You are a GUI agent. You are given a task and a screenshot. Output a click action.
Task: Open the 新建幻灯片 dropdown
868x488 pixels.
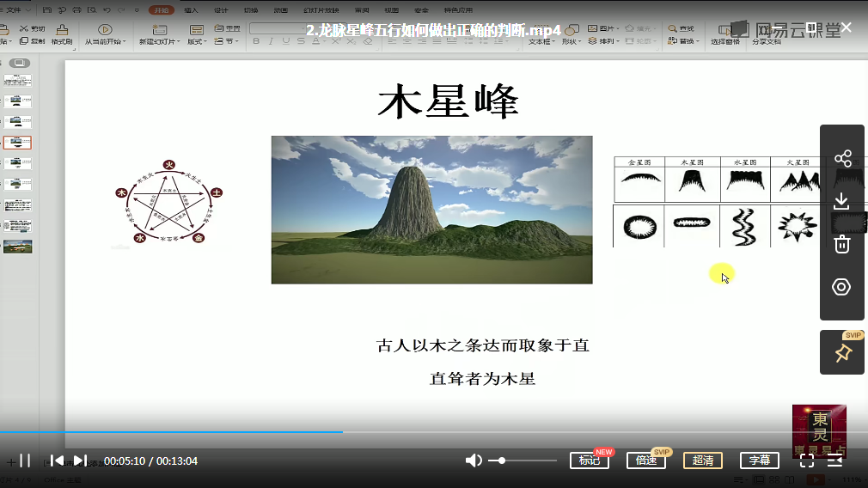click(160, 35)
